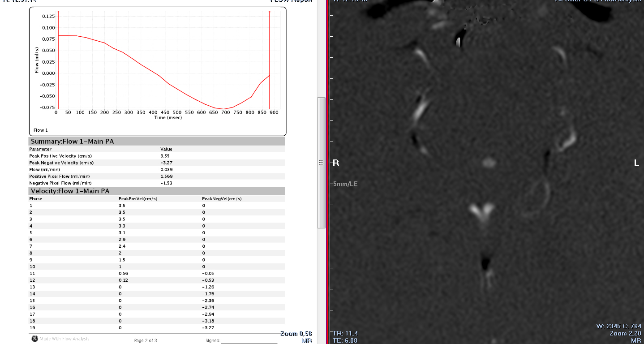Click the 1.569 positive pixel flow value
This screenshot has height=344, width=644.
tap(167, 176)
